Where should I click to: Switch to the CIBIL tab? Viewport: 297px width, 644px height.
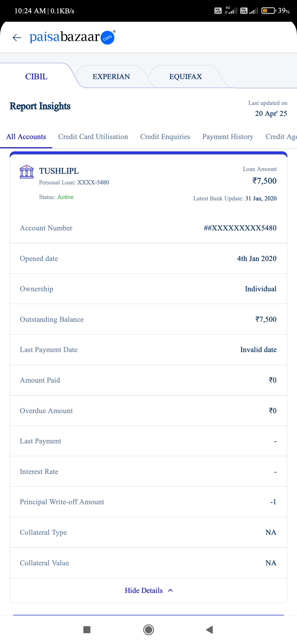36,77
